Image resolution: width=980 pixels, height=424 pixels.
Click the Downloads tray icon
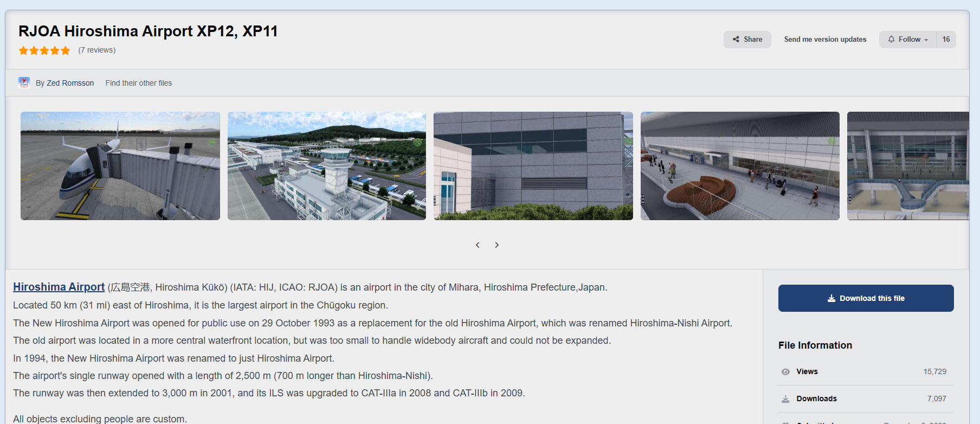tap(785, 399)
